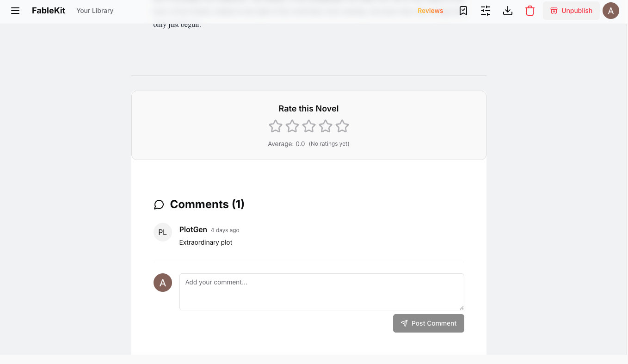The height and width of the screenshot is (364, 628).
Task: Open the navigation hamburger menu
Action: pyautogui.click(x=15, y=11)
